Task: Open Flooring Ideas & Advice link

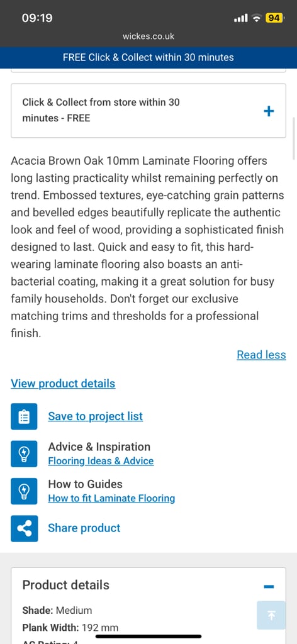Action: [x=101, y=461]
